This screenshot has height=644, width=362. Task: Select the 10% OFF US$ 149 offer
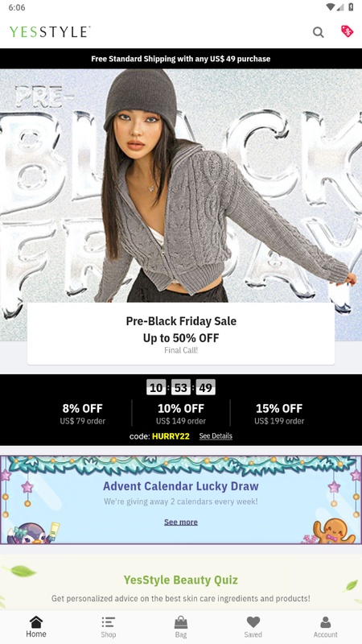click(181, 414)
